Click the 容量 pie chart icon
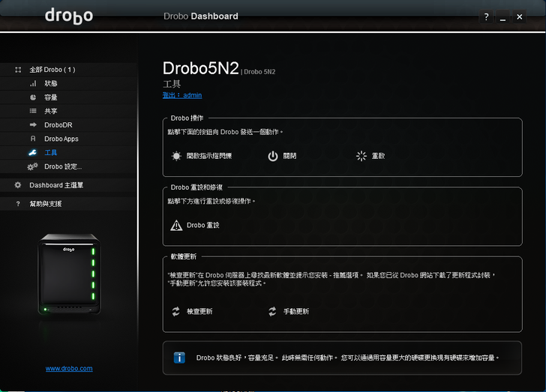The image size is (546, 392). coord(33,97)
